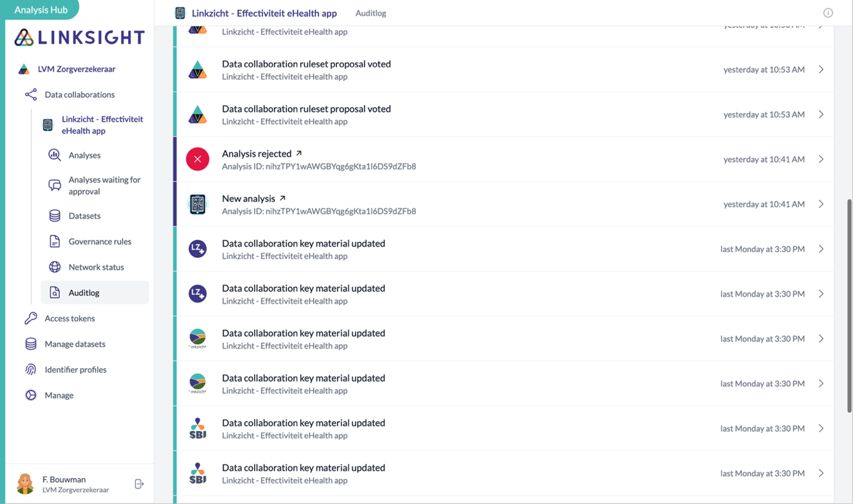Open Network status in sidebar
The height and width of the screenshot is (504, 853).
coord(96,267)
